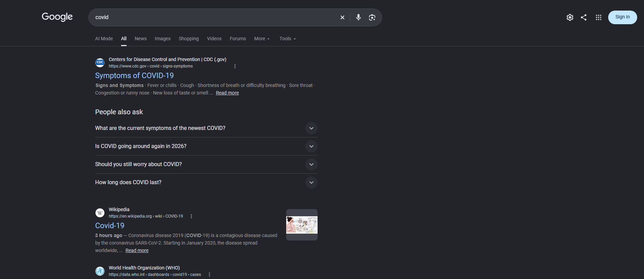Image resolution: width=644 pixels, height=279 pixels.
Task: Open the three-dot menu for the WHO result
Action: (x=209, y=275)
